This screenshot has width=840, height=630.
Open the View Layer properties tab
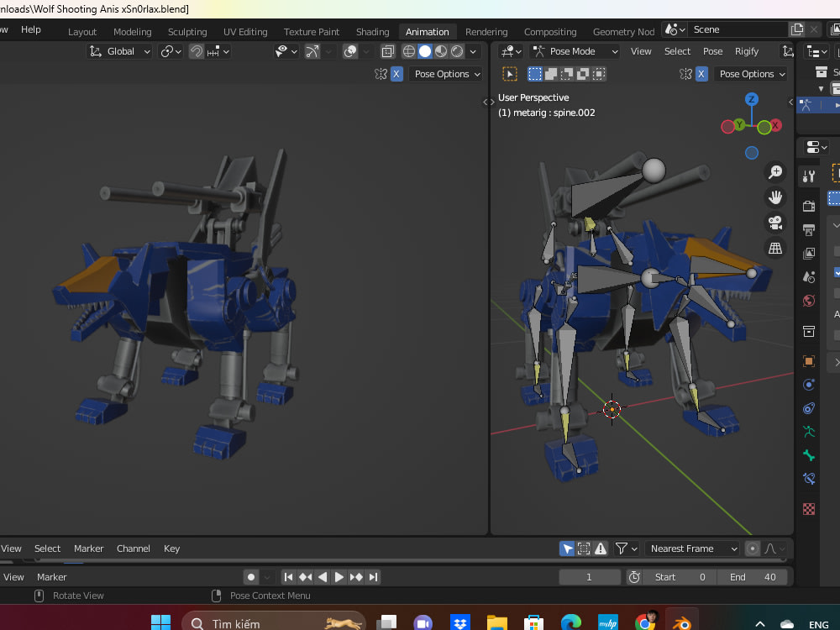(809, 254)
